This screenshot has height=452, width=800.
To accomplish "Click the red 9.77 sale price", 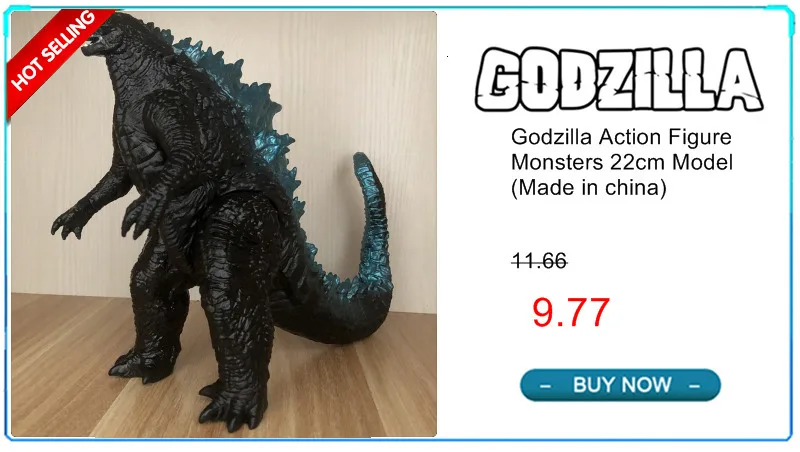I will click(x=570, y=312).
